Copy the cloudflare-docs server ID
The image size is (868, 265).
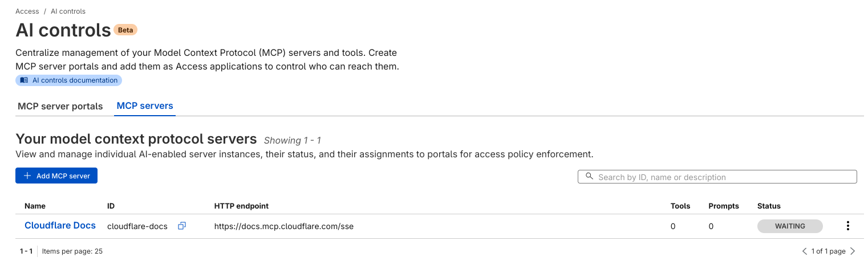182,226
